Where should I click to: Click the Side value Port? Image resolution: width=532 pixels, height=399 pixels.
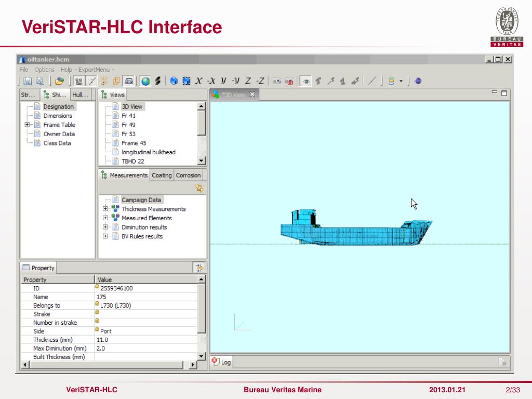tap(105, 331)
